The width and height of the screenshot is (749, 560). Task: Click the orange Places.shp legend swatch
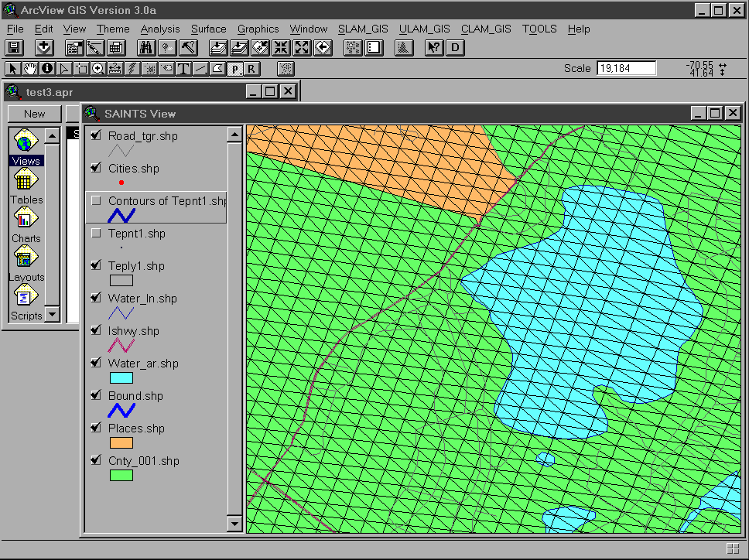coord(121,443)
